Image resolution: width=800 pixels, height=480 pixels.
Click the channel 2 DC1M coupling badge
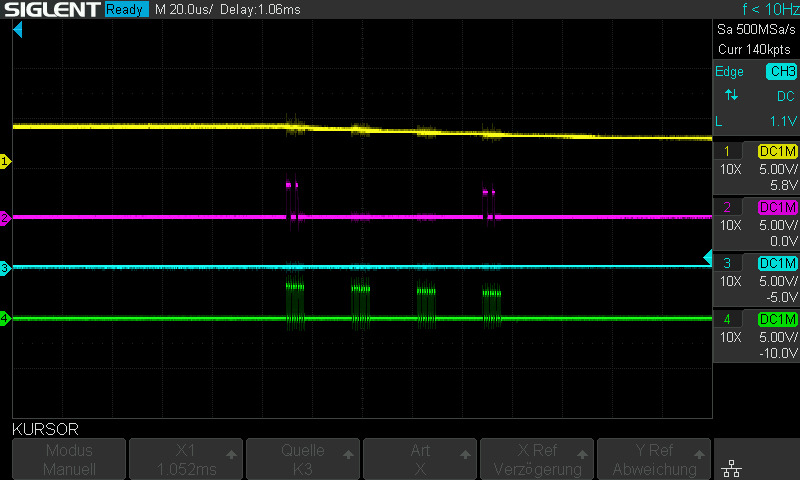(x=778, y=208)
